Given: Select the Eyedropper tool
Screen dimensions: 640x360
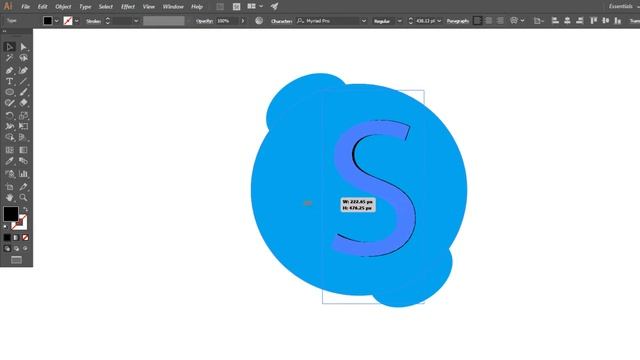Looking at the screenshot, I should [x=9, y=161].
